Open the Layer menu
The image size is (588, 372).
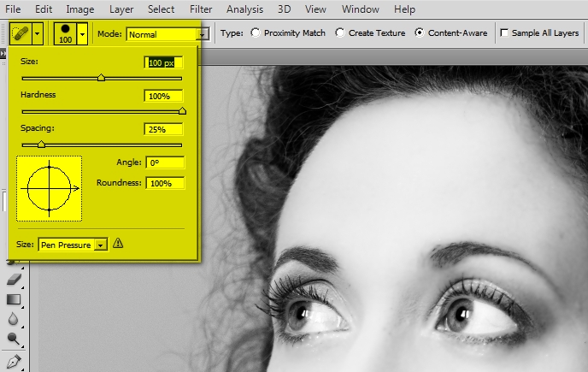point(121,9)
